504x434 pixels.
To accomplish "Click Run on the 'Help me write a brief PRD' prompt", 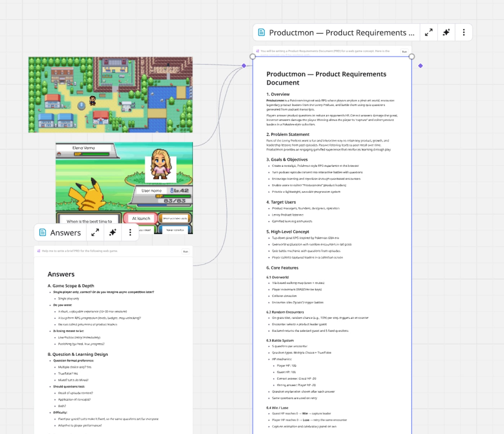I will pos(185,251).
